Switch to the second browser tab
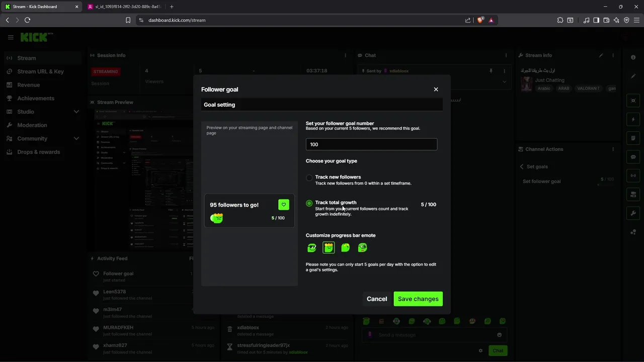Screen dimensions: 644x362 [x=125, y=7]
